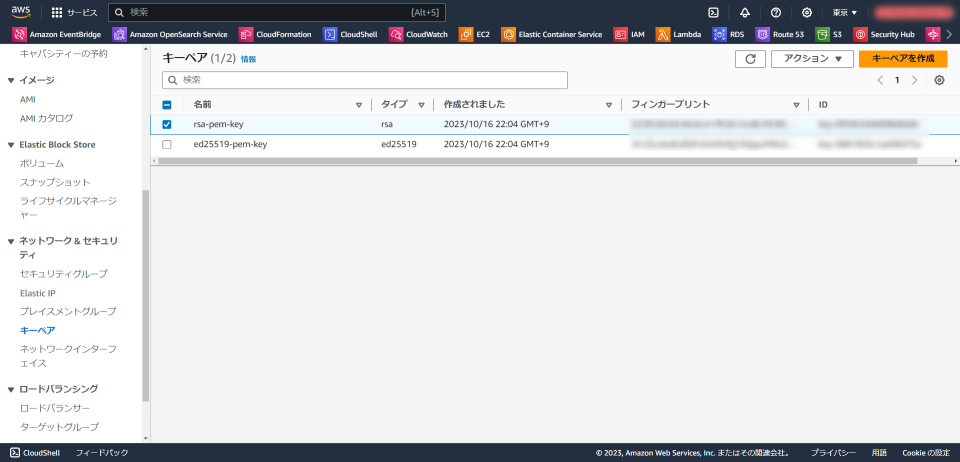Viewport: 960px width, 462px height.
Task: Click the sidebar vertical scrollbar
Action: click(145, 296)
